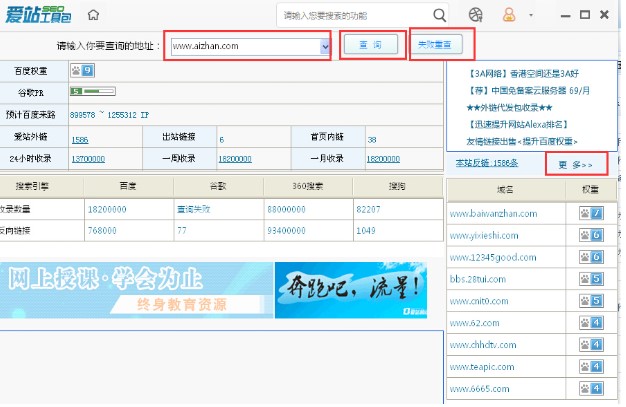The width and height of the screenshot is (626, 407).
Task: Click weight badge 5 for bbs.28tui.com
Action: (x=591, y=278)
